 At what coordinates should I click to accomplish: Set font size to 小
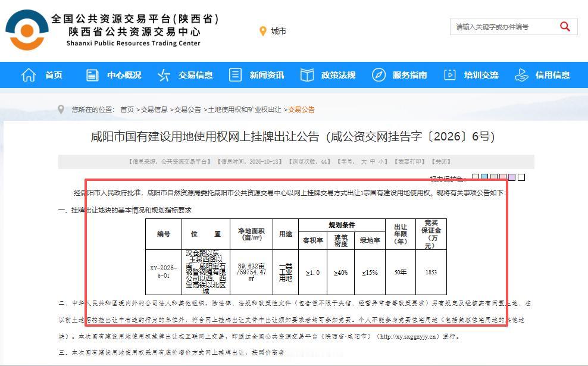381,162
